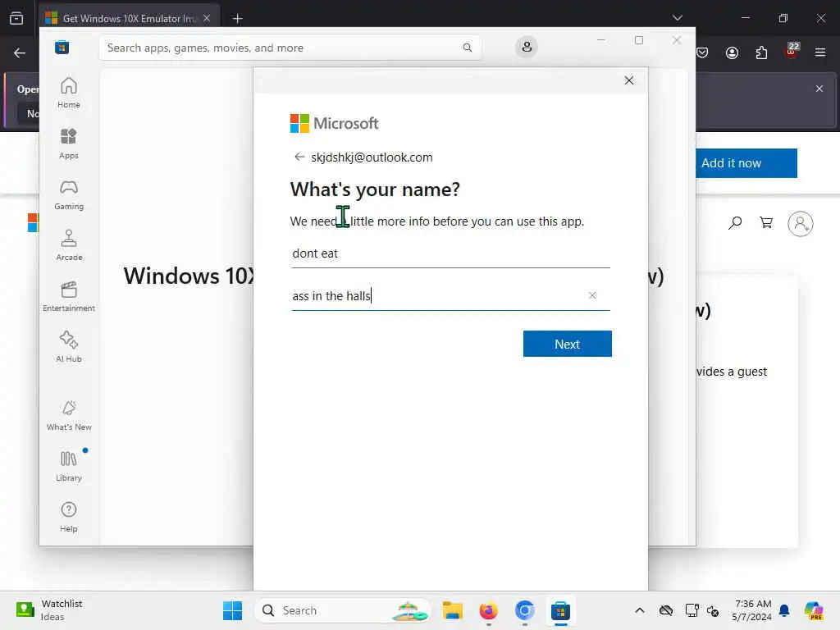This screenshot has height=630, width=840.
Task: Open the clock showing 7:36 AM
Action: [752, 610]
